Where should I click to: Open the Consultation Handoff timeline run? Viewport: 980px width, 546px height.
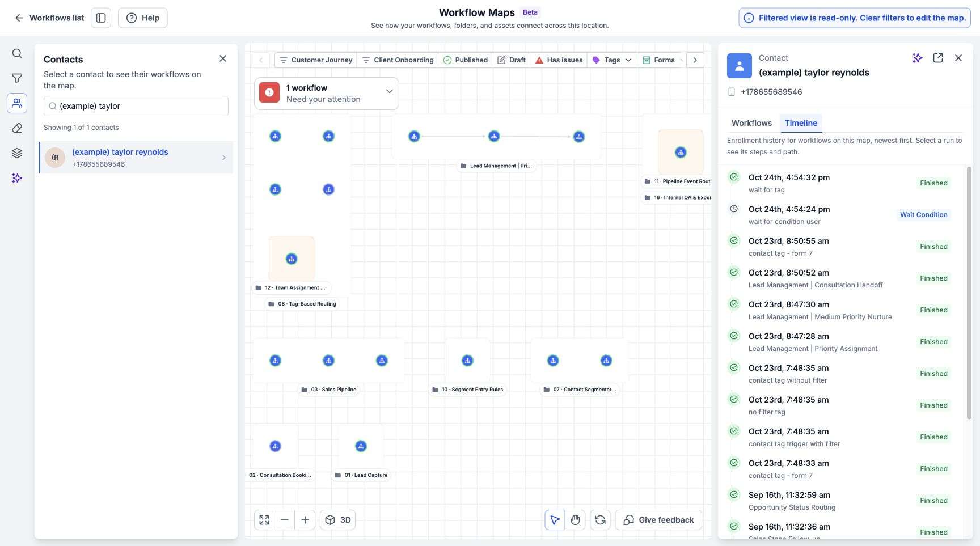[x=840, y=278]
